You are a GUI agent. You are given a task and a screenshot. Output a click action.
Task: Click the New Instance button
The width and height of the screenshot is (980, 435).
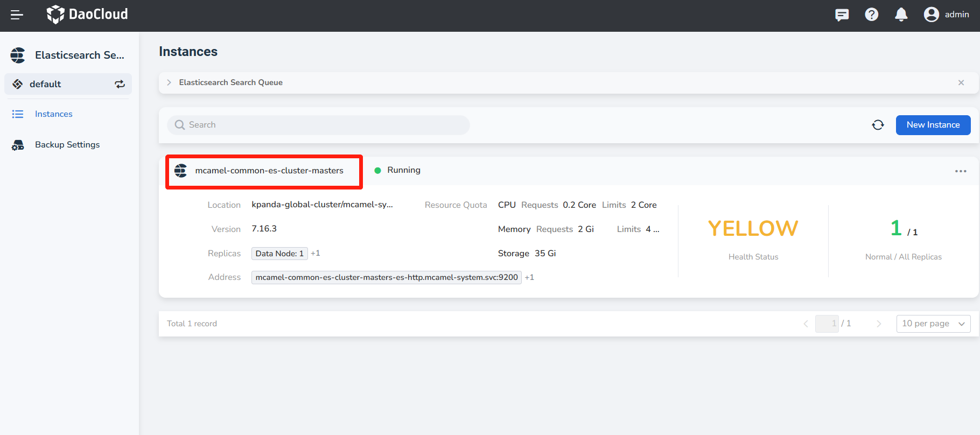[x=933, y=125]
